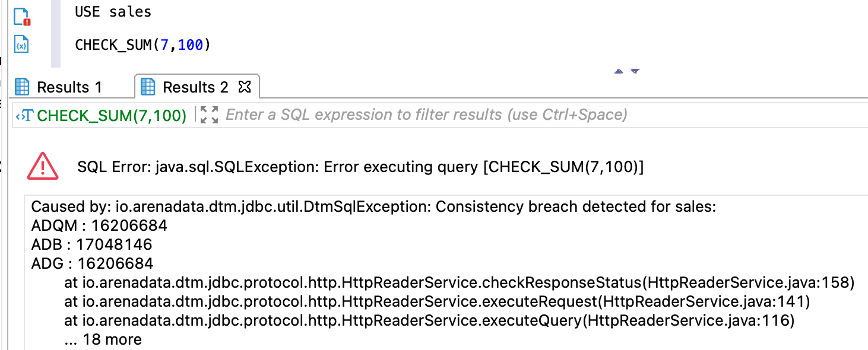
Task: Click the SQL Error message text
Action: click(361, 167)
